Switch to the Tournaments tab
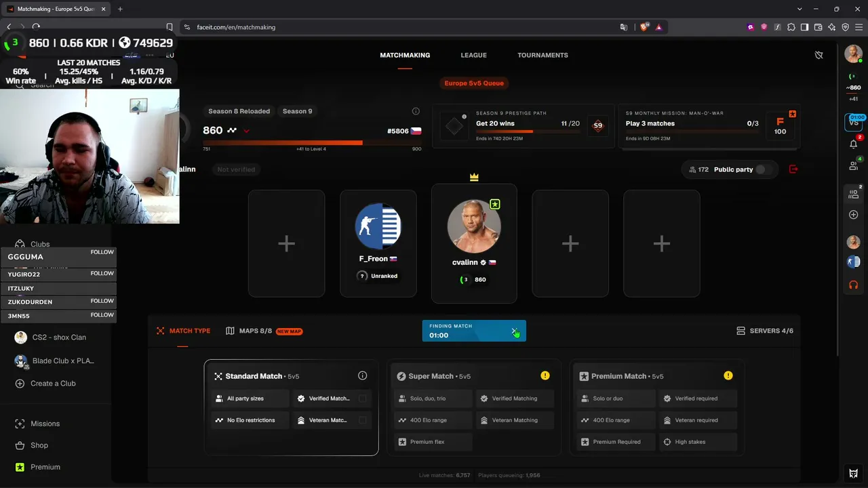Viewport: 868px width, 488px height. click(542, 55)
